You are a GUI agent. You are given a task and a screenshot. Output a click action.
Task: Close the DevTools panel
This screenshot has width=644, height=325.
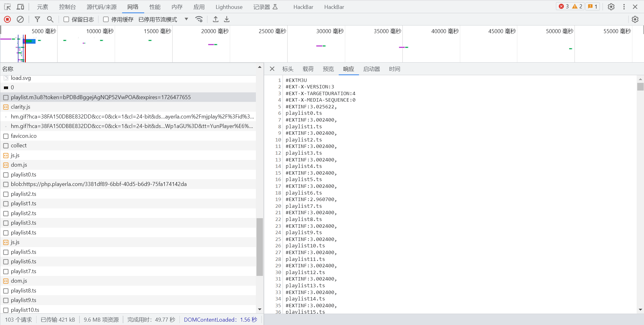[635, 7]
